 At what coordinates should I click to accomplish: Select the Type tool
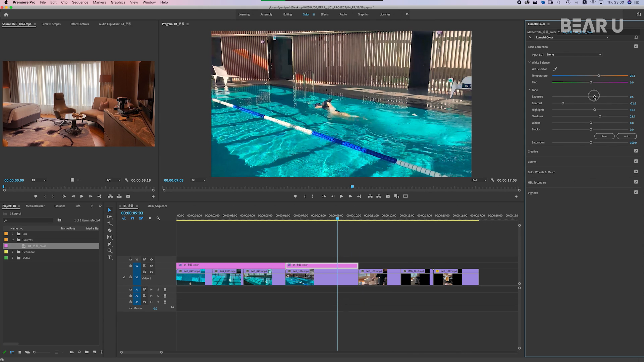tap(110, 257)
